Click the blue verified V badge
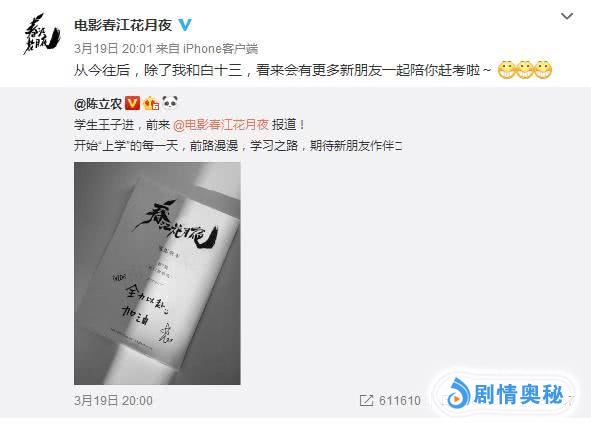This screenshot has height=424, width=591. [x=185, y=25]
